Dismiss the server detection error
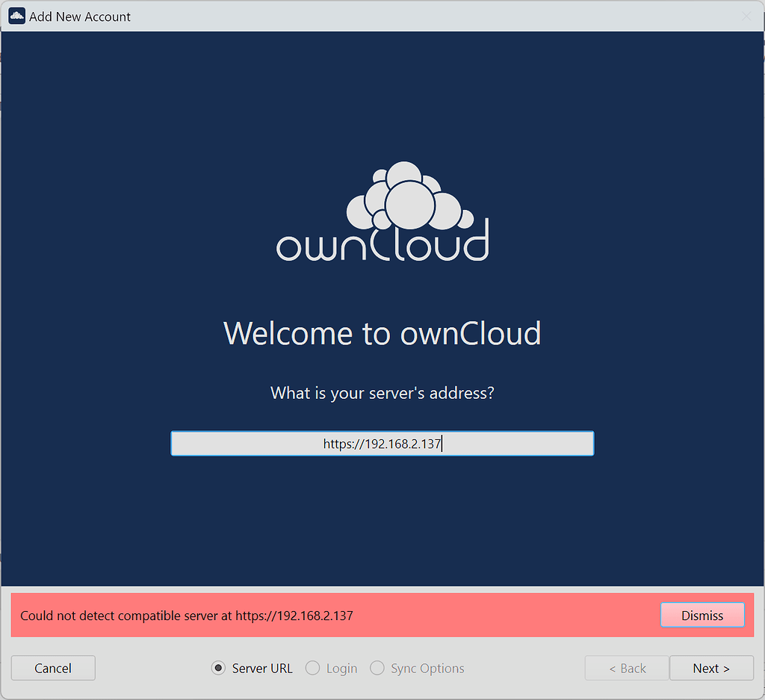 701,615
